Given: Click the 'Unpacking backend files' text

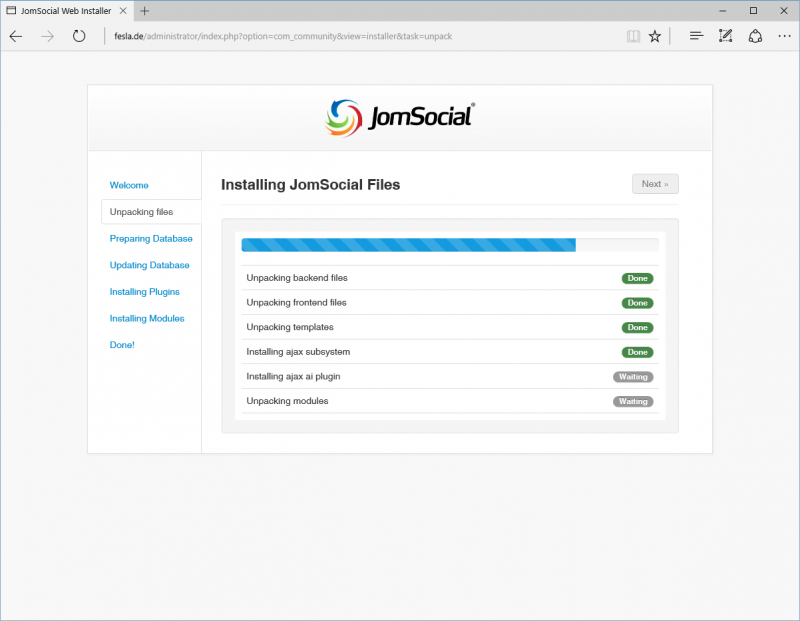Looking at the screenshot, I should (x=297, y=278).
